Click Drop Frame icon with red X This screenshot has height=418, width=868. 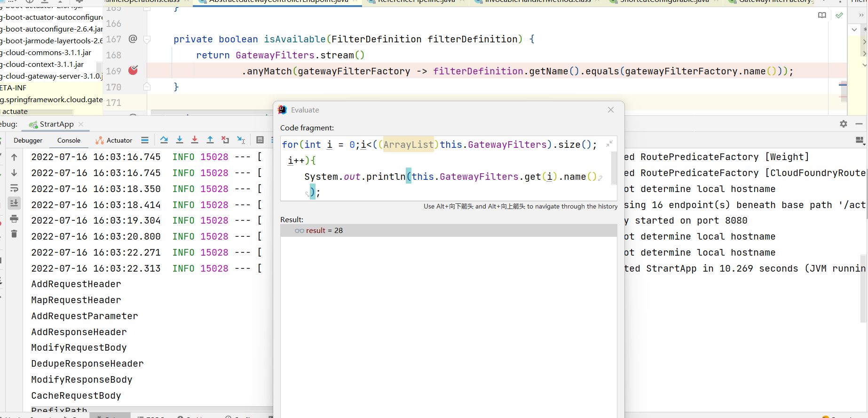click(225, 140)
